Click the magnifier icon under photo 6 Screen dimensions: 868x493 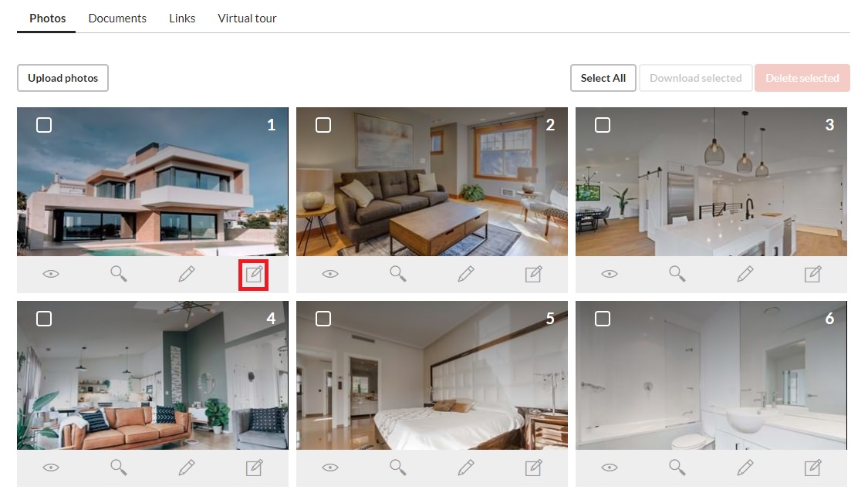click(x=677, y=468)
